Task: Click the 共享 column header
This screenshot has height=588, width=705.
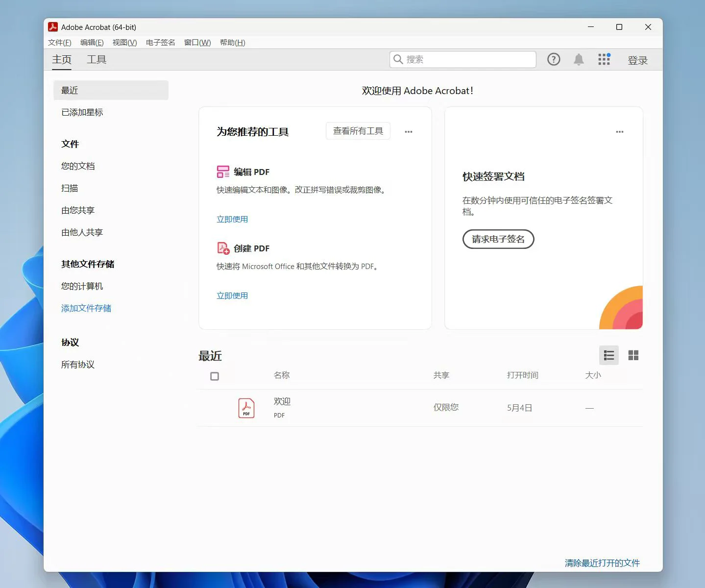Action: 441,375
